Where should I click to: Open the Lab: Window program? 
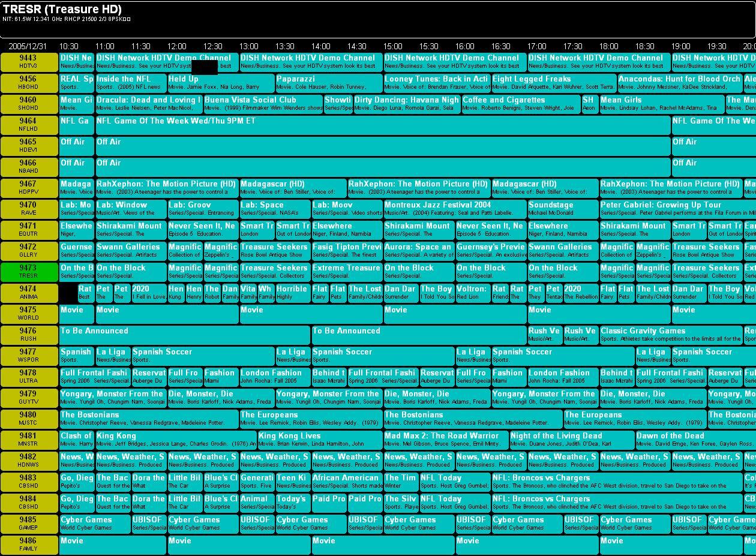pos(131,209)
